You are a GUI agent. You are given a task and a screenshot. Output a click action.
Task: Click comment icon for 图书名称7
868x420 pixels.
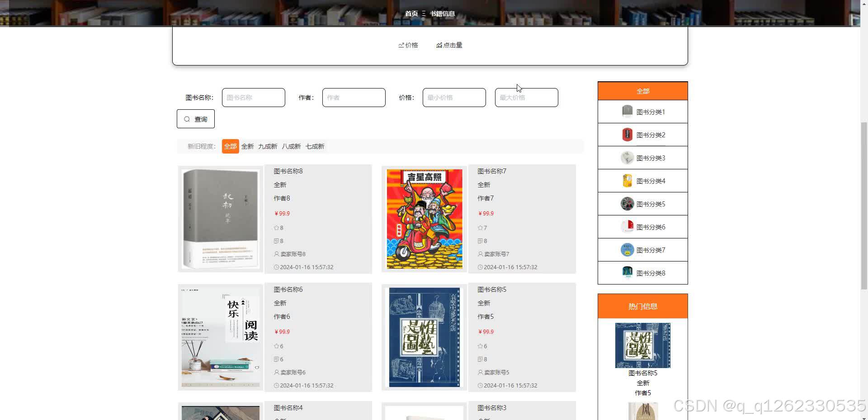(481, 241)
